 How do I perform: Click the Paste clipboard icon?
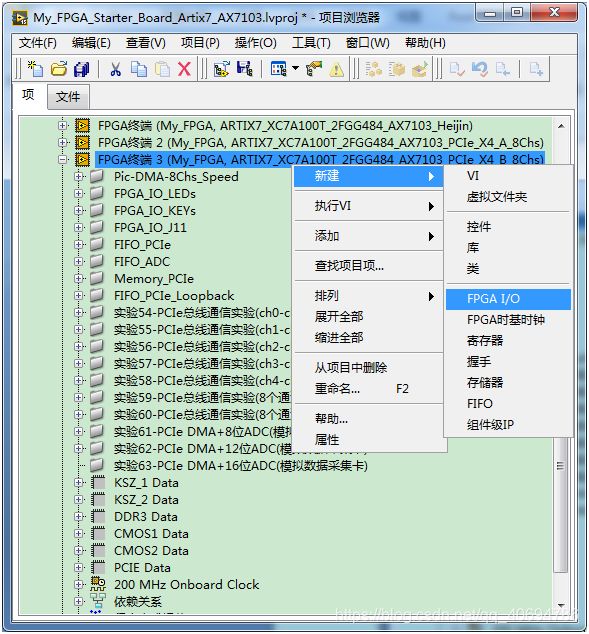pyautogui.click(x=162, y=69)
